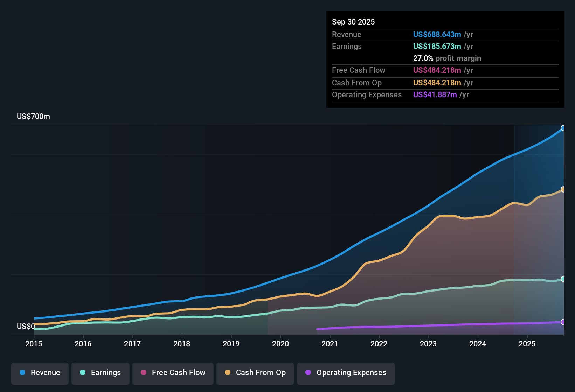Click the 2017 x-axis label
575x392 pixels.
point(132,344)
